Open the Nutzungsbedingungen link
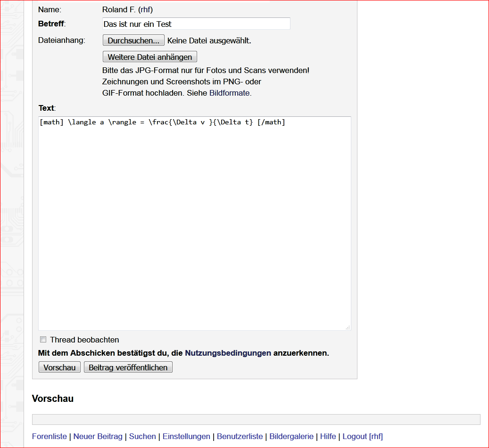Viewport: 489px width, 448px height. (x=228, y=353)
